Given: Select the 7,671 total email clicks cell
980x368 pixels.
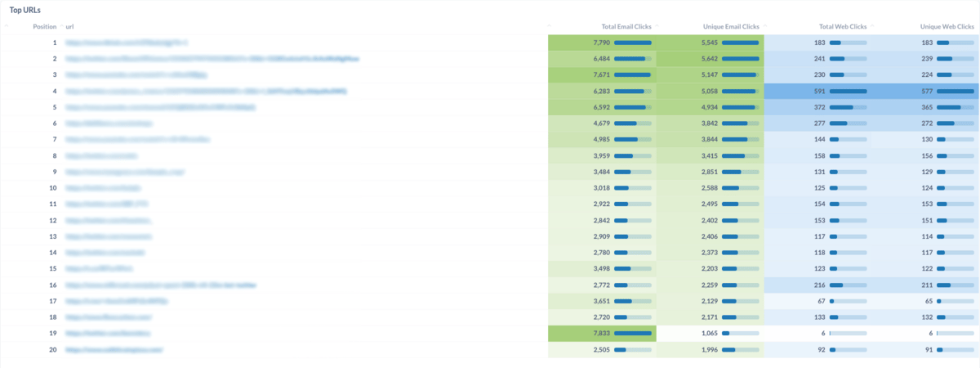Looking at the screenshot, I should point(600,74).
